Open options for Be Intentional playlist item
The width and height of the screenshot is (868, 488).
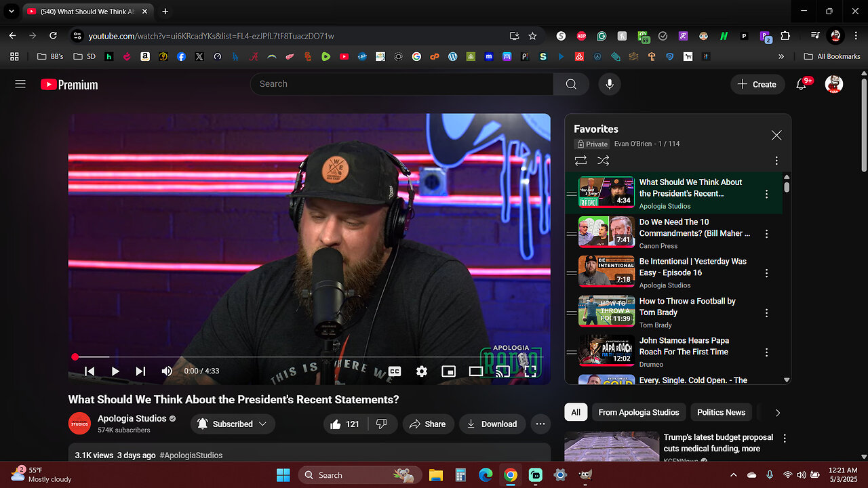coord(767,273)
